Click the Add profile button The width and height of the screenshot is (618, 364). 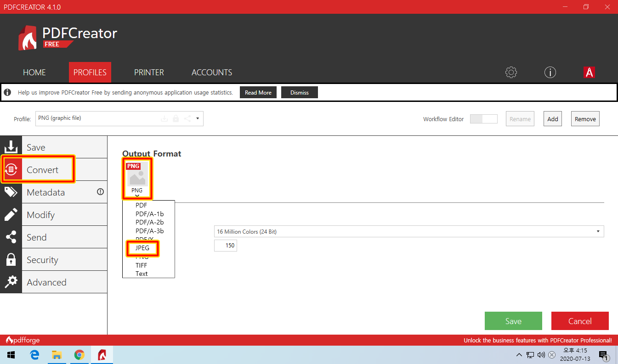coord(553,119)
